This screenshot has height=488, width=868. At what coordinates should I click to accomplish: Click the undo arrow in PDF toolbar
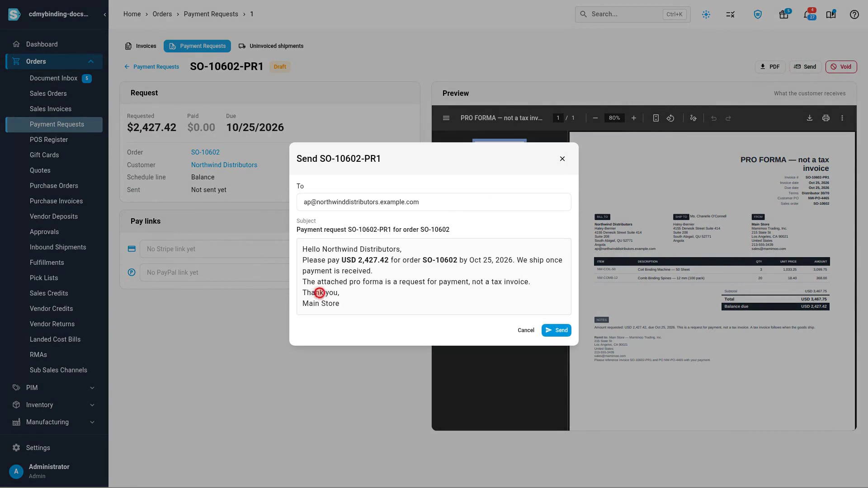coord(714,118)
